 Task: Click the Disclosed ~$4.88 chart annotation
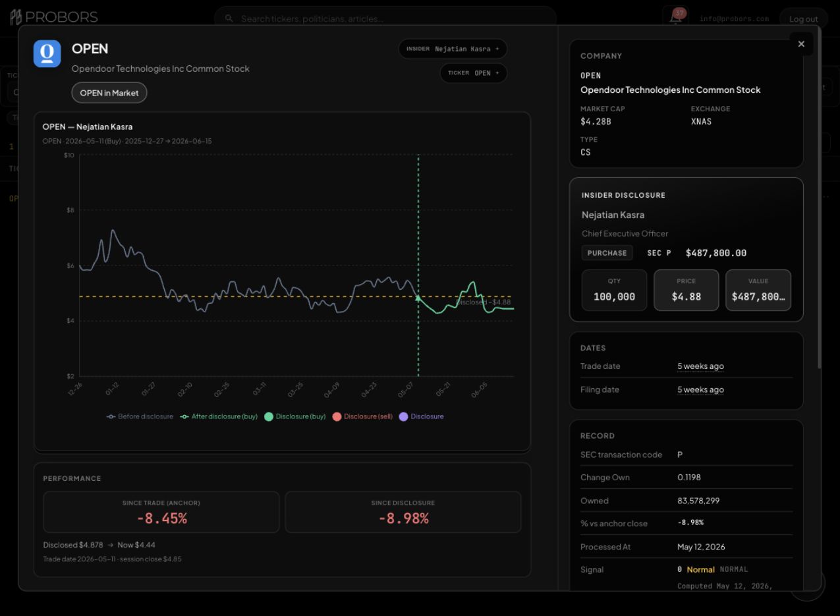tap(484, 302)
